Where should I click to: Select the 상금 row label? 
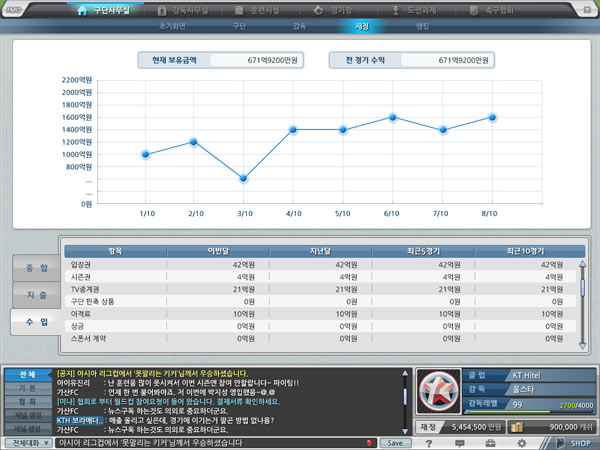point(77,326)
